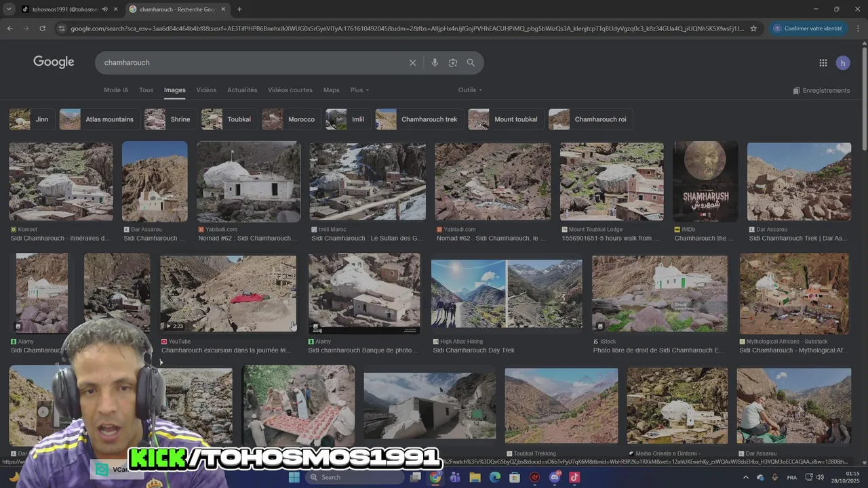Open the IMDb Shamharush poster image
The image size is (868, 488).
(x=705, y=182)
